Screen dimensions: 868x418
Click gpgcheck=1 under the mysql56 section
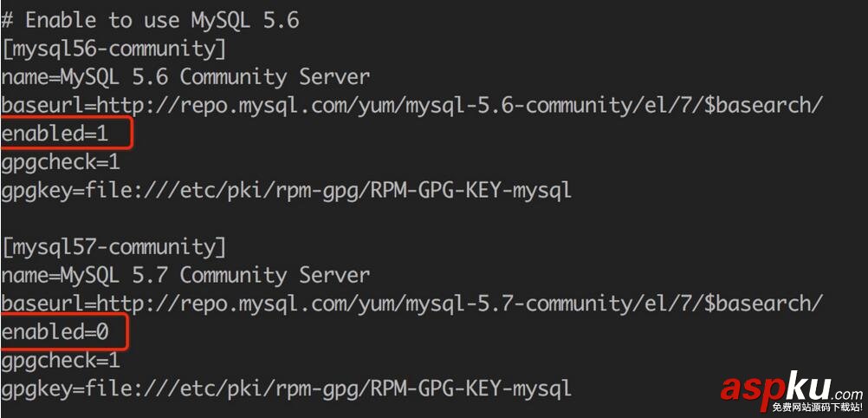[x=61, y=162]
